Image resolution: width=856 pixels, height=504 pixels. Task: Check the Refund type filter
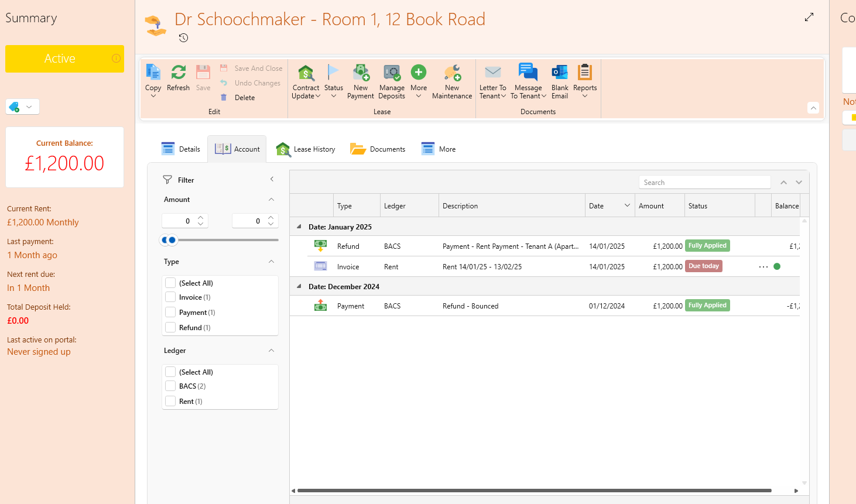click(170, 328)
